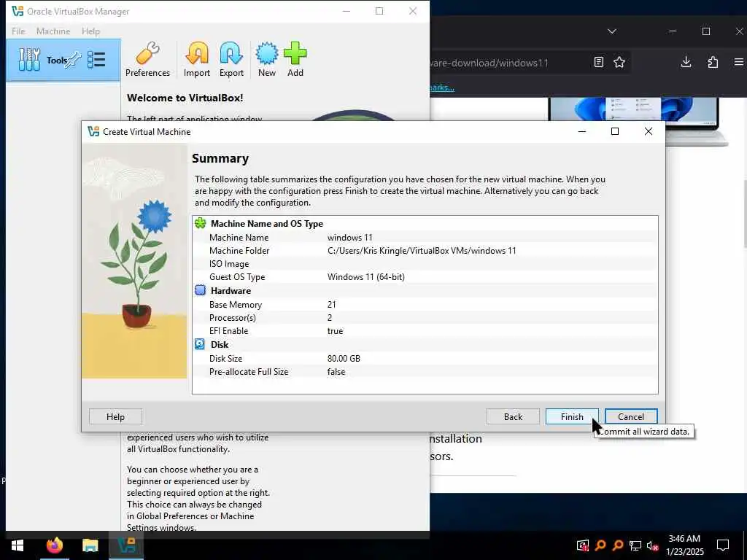
Task: Open Firefox downloads icon
Action: click(x=686, y=62)
